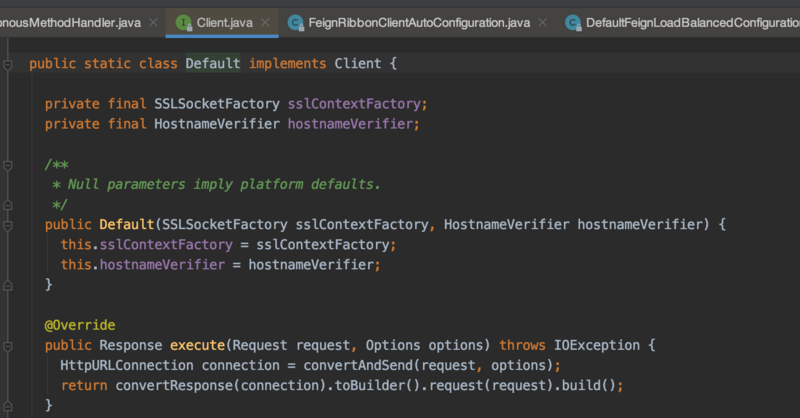Select the Client.java editor tab
The height and width of the screenshot is (418, 800).
click(225, 21)
